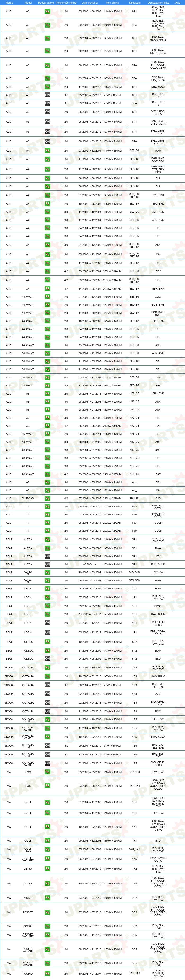185x980 pixels.
Task: Click the '03.2004 ->' production years cell
Action: [x=90, y=564]
